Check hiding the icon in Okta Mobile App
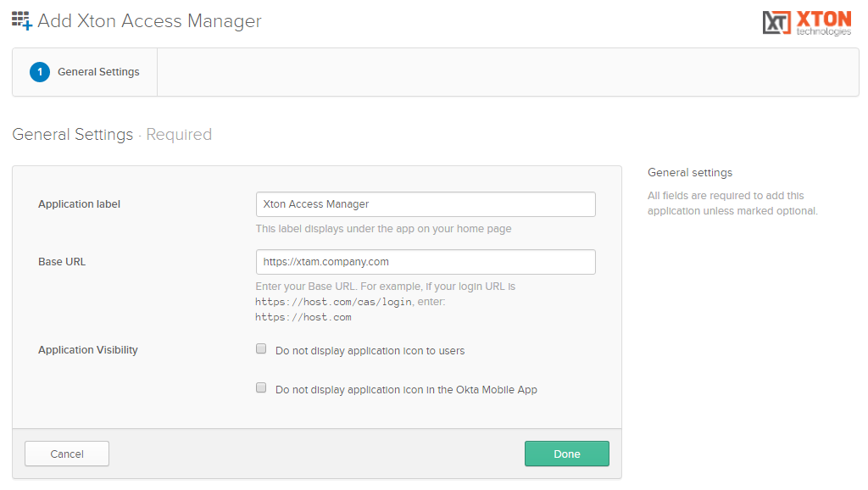Image resolution: width=868 pixels, height=490 pixels. (261, 387)
